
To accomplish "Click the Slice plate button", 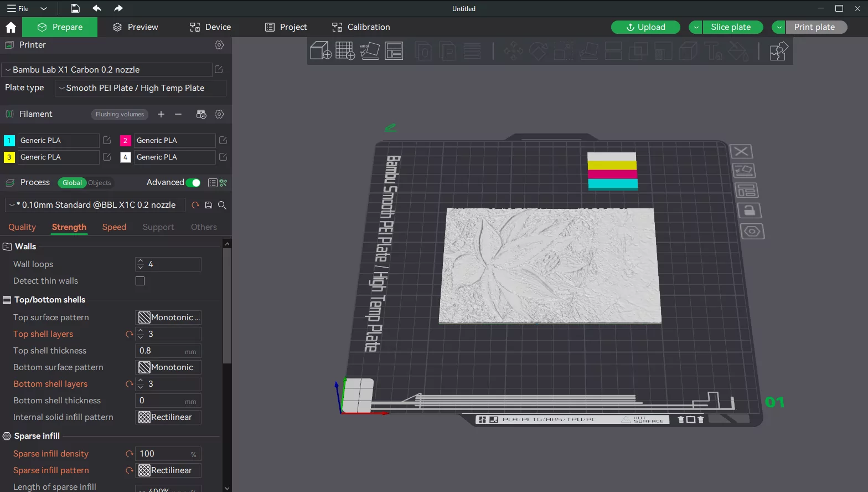I will (x=731, y=27).
